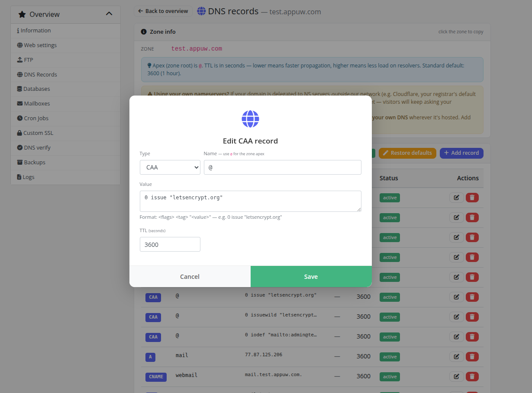Open Mailboxes in sidebar
Image resolution: width=532 pixels, height=393 pixels.
coord(65,104)
